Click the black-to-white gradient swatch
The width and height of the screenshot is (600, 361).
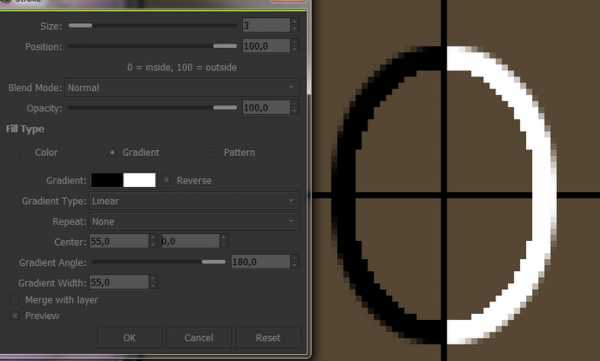point(124,180)
